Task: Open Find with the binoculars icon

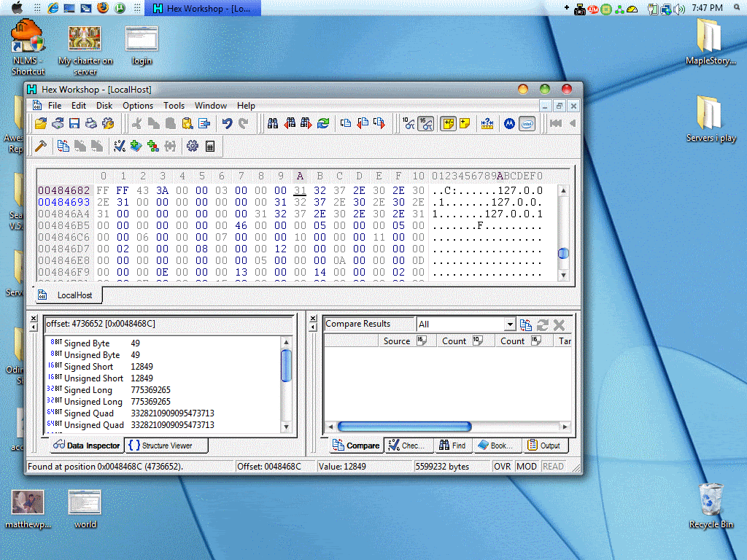Action: pos(273,124)
